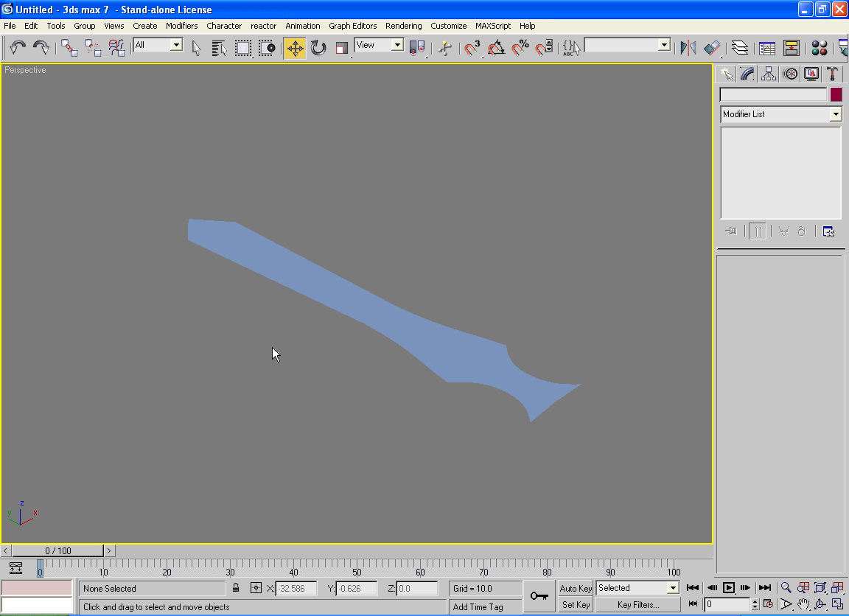Screen dimensions: 849x616
Task: Select the Select and Move tool
Action: tap(295, 48)
